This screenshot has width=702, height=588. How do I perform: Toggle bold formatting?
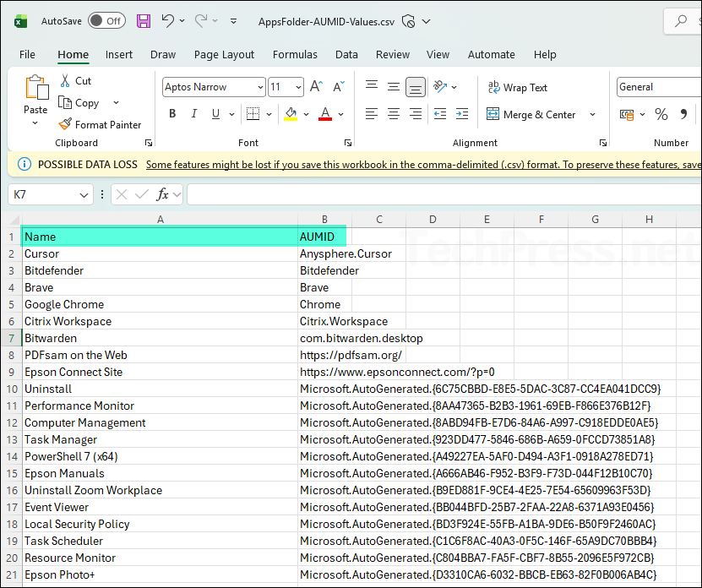pyautogui.click(x=171, y=113)
